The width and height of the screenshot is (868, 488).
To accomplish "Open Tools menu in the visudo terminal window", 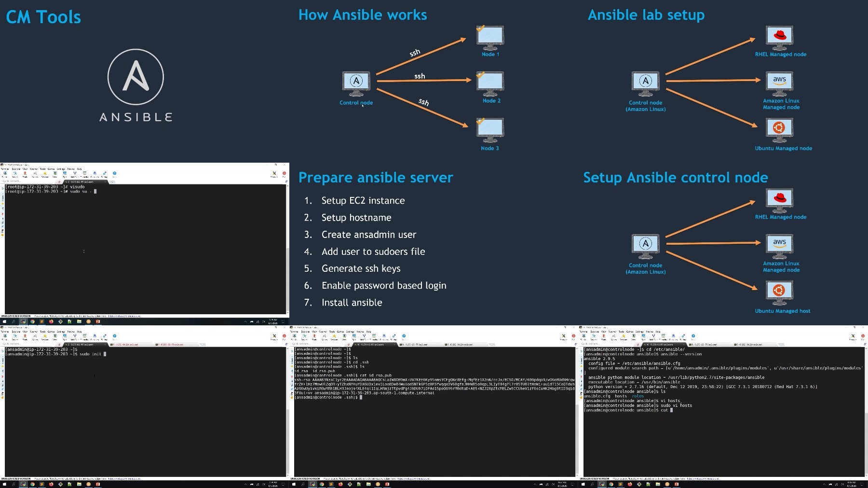I will tap(42, 169).
